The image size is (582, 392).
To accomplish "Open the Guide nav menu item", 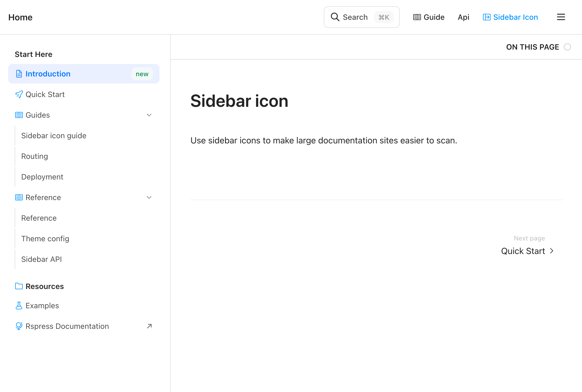I will pos(429,17).
